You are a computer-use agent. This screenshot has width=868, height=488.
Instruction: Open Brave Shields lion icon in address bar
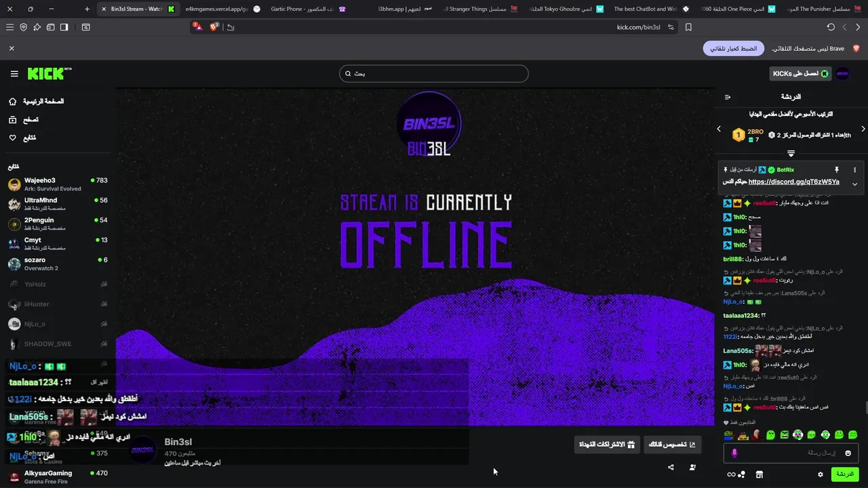(214, 27)
